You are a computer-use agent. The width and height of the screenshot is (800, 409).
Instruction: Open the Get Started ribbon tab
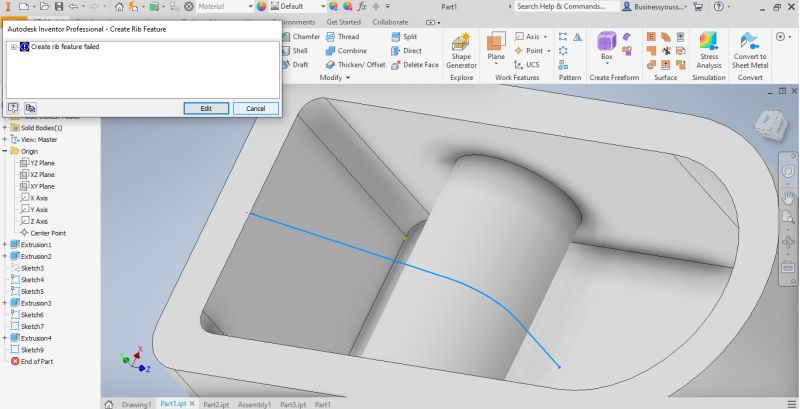(x=343, y=22)
